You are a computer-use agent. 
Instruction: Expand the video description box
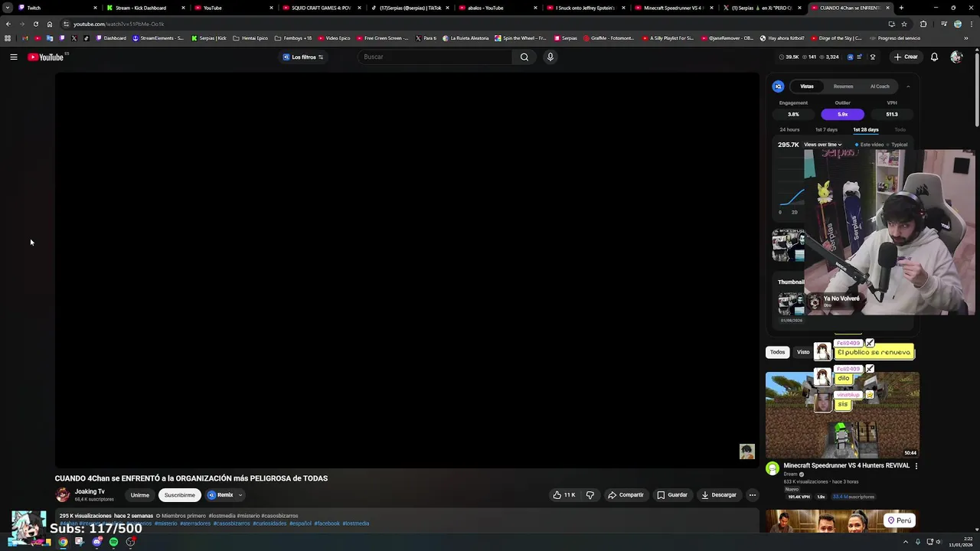pyautogui.click(x=407, y=520)
